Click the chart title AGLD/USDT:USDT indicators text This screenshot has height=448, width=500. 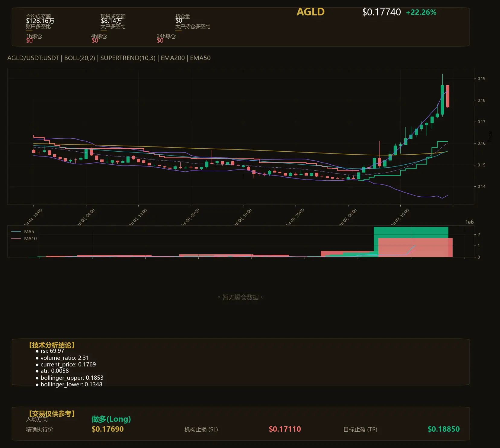[109, 58]
